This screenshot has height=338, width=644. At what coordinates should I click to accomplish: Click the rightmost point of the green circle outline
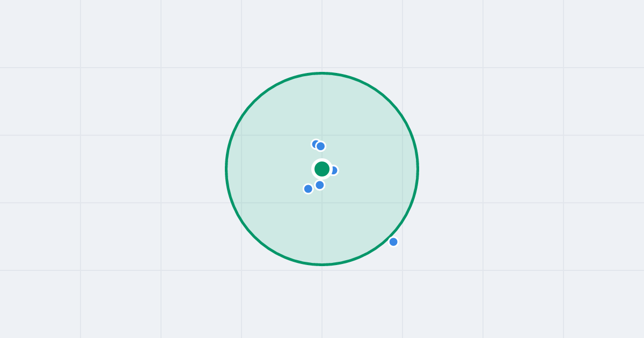418,169
